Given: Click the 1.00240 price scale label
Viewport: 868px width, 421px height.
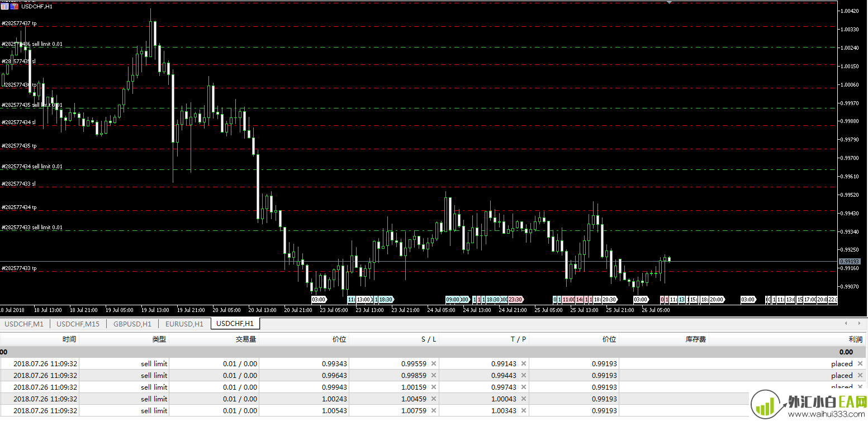Looking at the screenshot, I should [x=850, y=48].
